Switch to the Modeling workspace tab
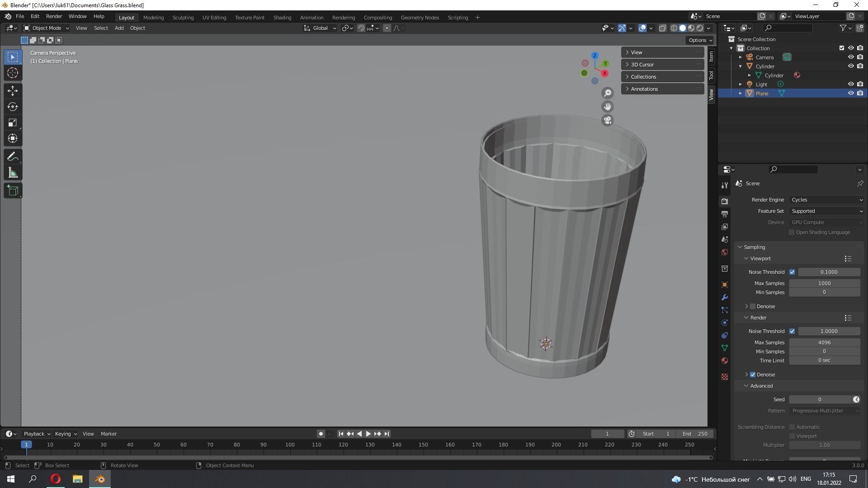868x488 pixels. tap(153, 17)
